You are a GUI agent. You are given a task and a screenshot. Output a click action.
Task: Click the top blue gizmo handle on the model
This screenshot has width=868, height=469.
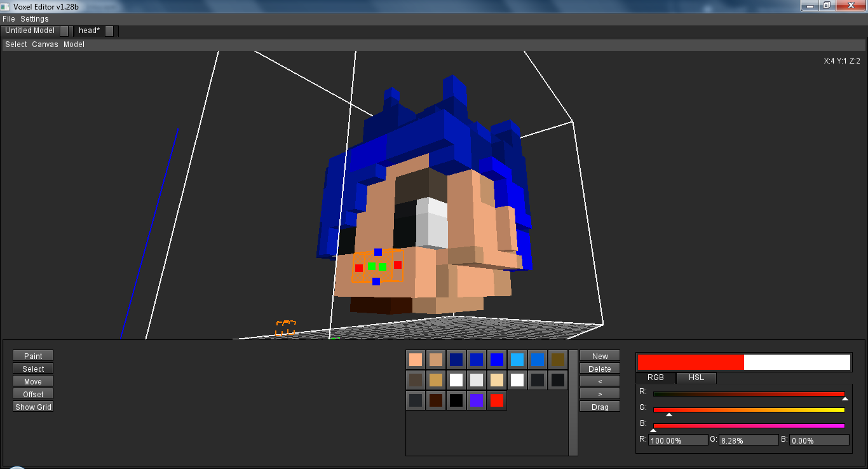378,252
